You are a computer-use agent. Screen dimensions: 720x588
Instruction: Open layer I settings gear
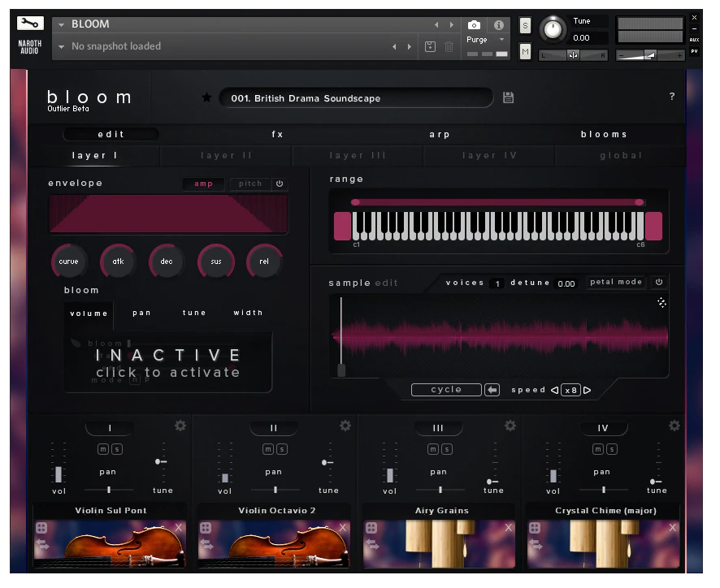coord(180,426)
